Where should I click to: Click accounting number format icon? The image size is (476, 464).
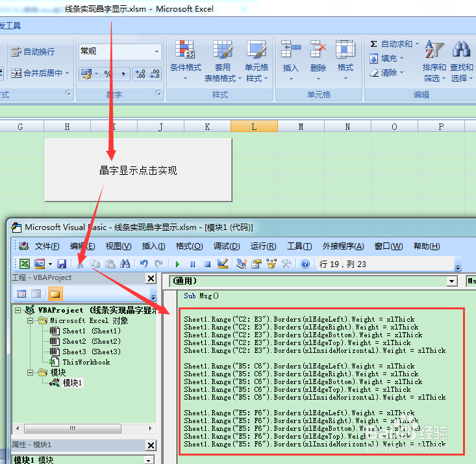click(86, 74)
